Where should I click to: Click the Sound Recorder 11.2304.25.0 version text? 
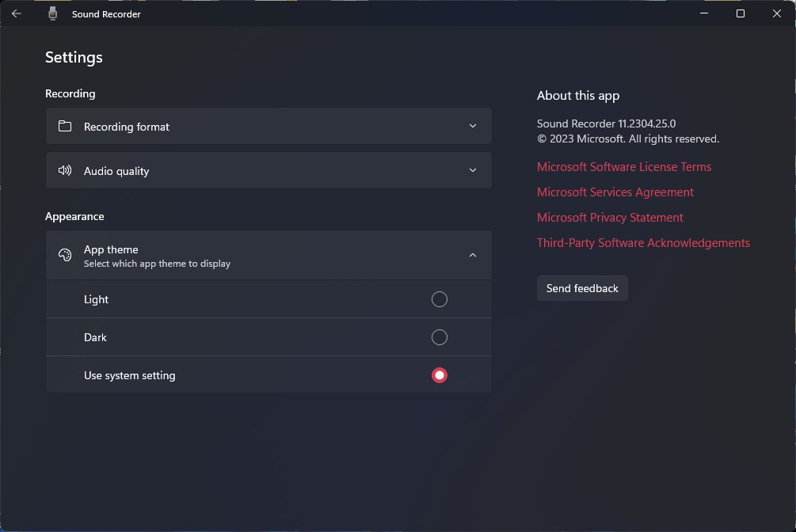coord(606,123)
